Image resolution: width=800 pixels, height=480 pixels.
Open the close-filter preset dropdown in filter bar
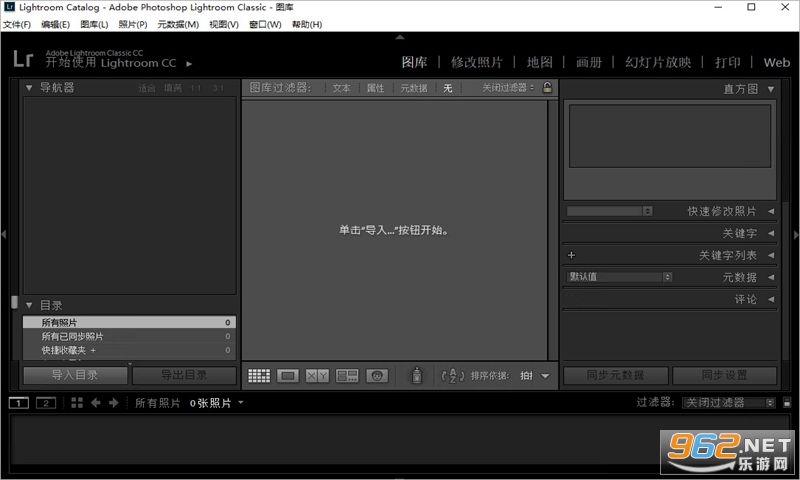(x=508, y=88)
